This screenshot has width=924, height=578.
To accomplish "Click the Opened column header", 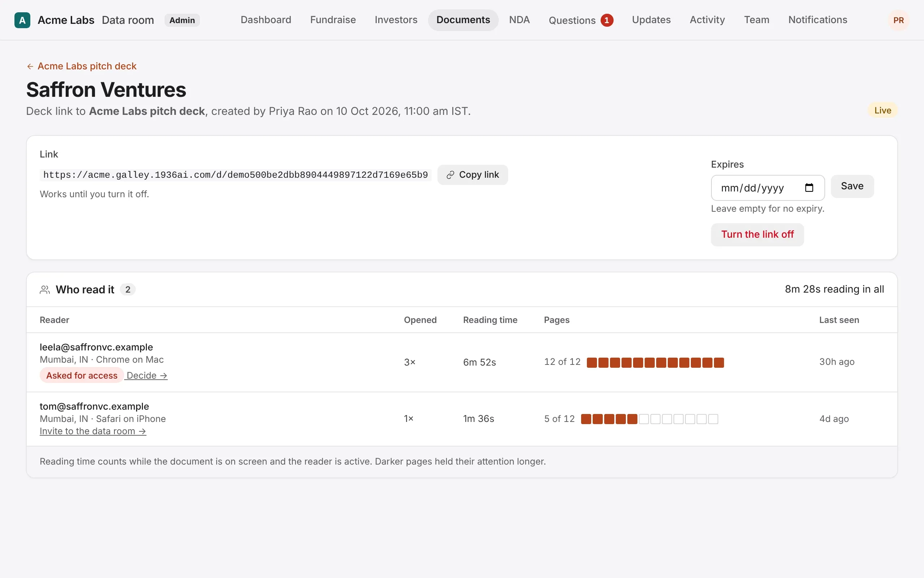I will [x=420, y=320].
